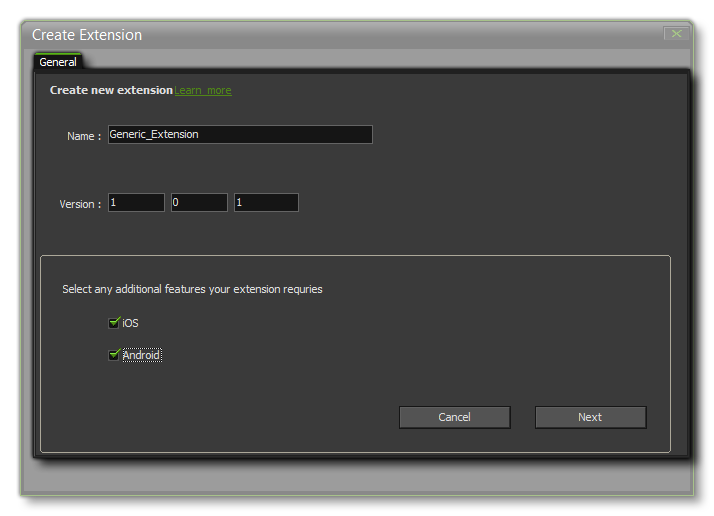Click the "Name :" label
This screenshot has width=714, height=516.
pyautogui.click(x=84, y=136)
